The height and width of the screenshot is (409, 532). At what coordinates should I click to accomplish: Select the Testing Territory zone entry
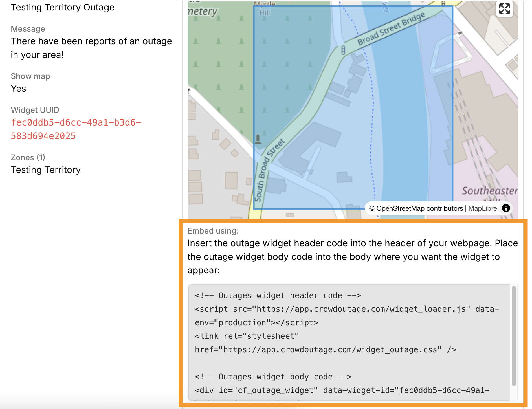click(x=46, y=170)
